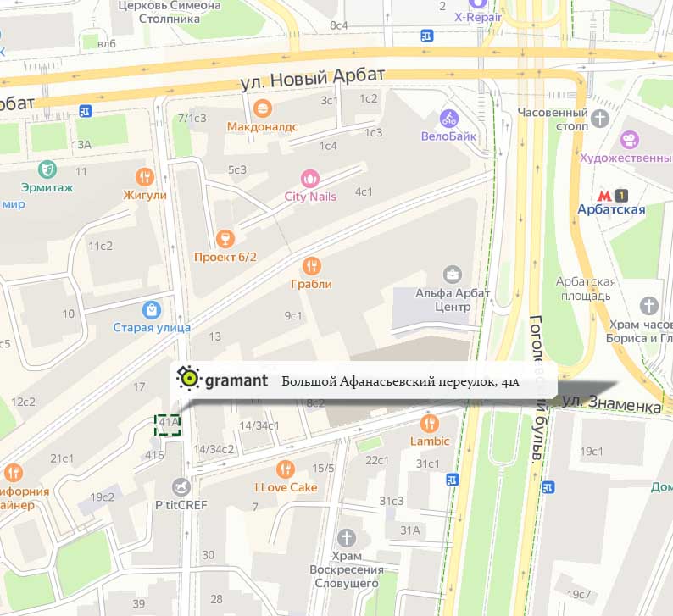Image resolution: width=673 pixels, height=616 pixels.
Task: Click the Lambic restaurant icon
Action: [429, 424]
